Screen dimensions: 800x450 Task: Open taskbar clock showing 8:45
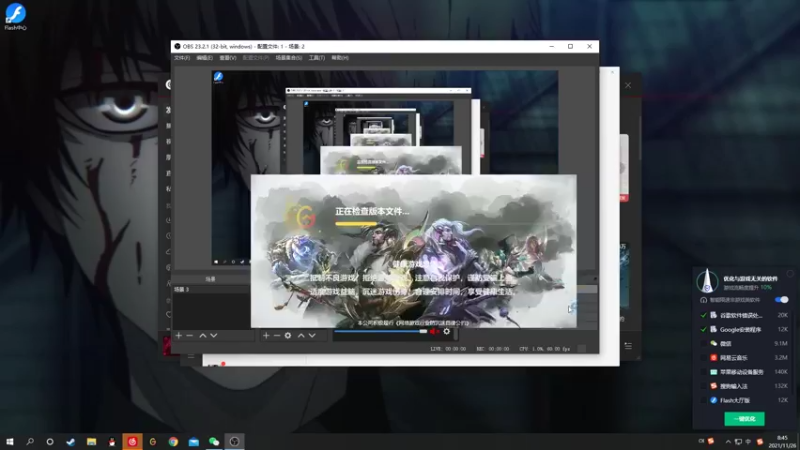782,442
